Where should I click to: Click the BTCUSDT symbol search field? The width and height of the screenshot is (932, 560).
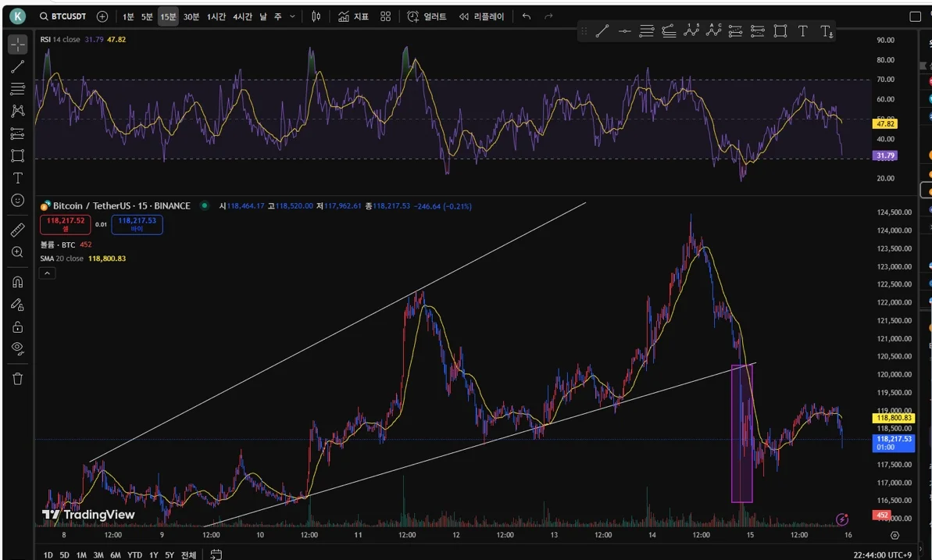click(65, 16)
